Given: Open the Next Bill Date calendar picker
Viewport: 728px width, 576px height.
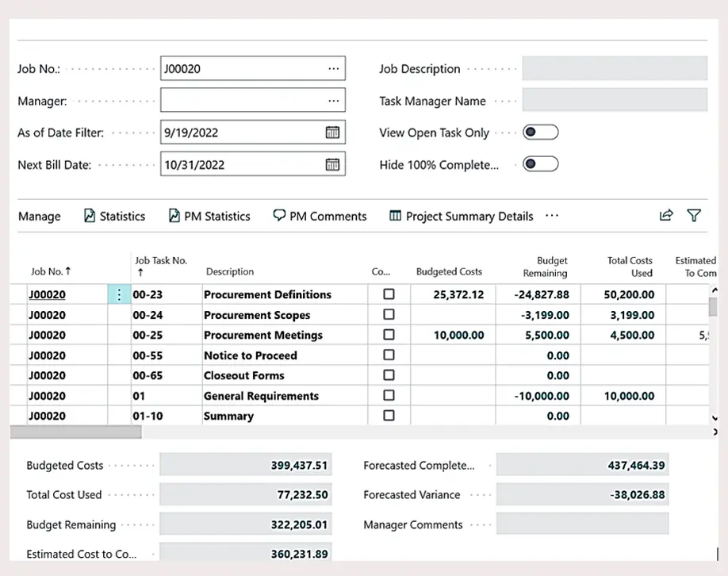Looking at the screenshot, I should coord(332,164).
